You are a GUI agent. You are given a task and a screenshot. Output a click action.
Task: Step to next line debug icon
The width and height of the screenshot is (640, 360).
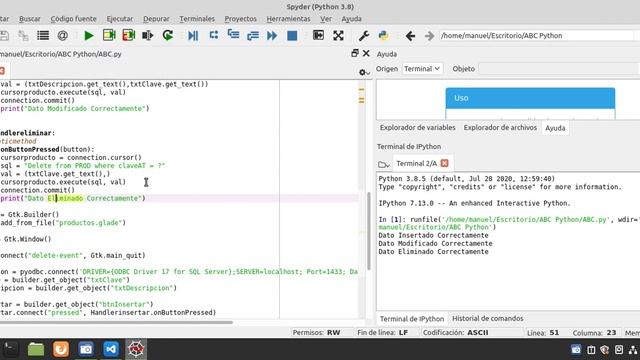pos(213,35)
